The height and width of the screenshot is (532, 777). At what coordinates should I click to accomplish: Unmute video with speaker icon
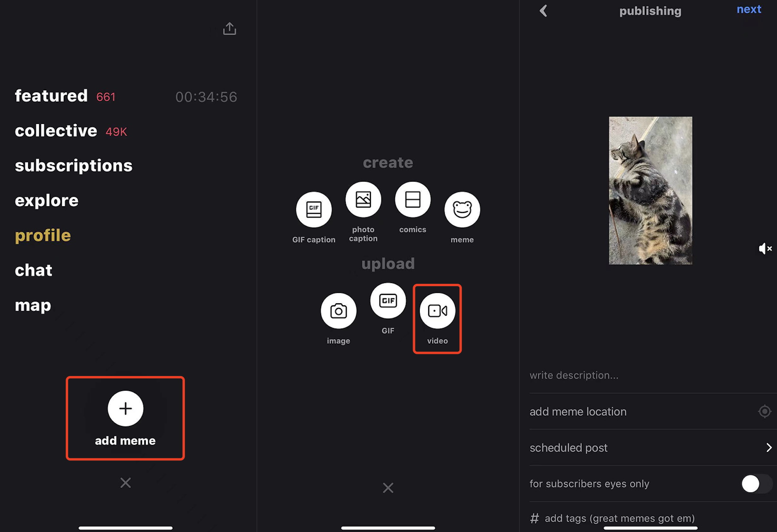pos(764,249)
